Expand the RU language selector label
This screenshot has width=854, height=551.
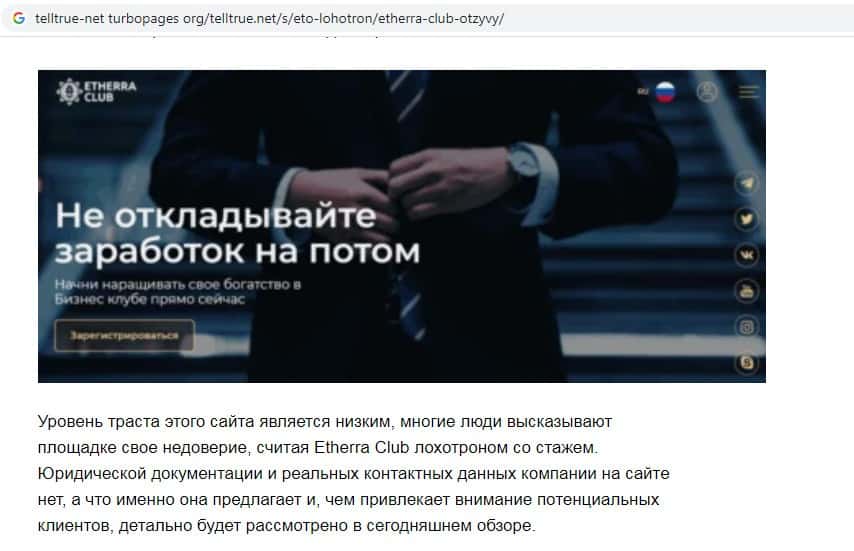point(643,91)
